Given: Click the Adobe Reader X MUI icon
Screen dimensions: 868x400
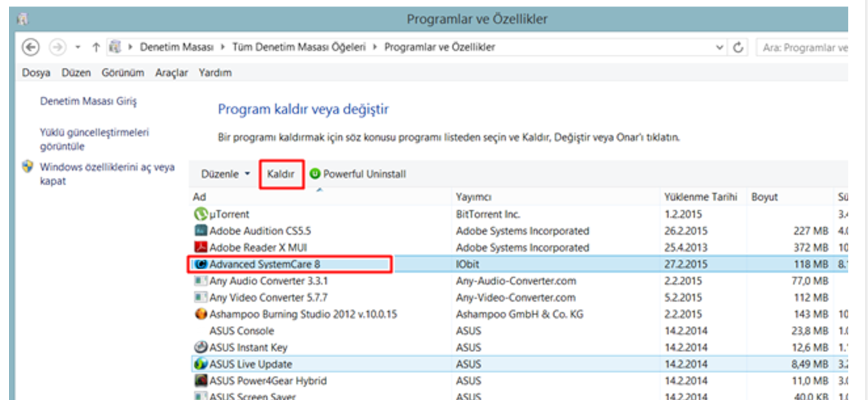Looking at the screenshot, I should tap(201, 247).
